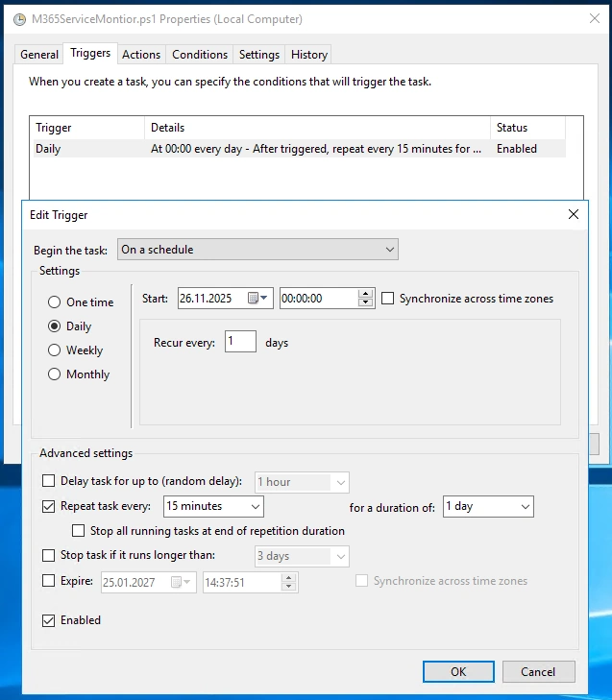Open the Start date calendar picker
This screenshot has width=612, height=700.
[x=258, y=299]
